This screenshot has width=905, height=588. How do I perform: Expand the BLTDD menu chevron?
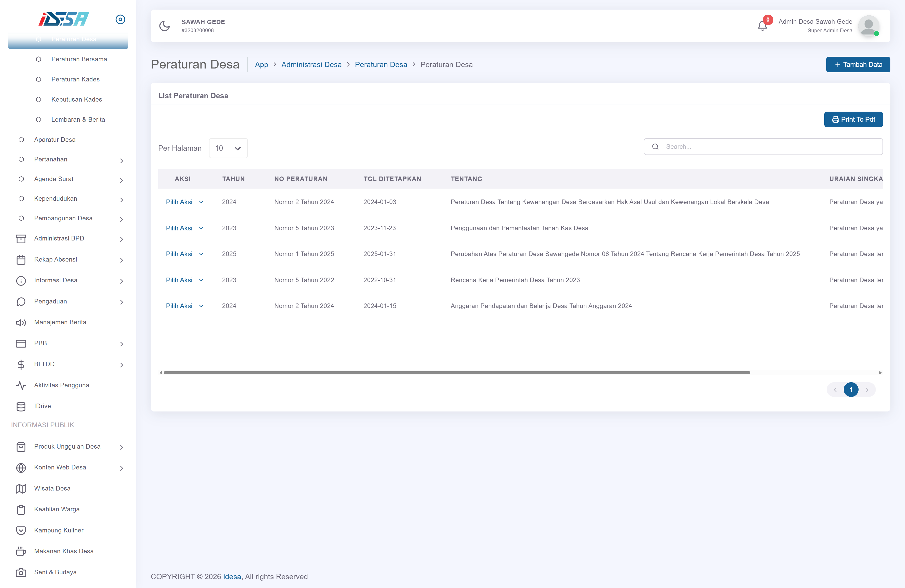121,365
